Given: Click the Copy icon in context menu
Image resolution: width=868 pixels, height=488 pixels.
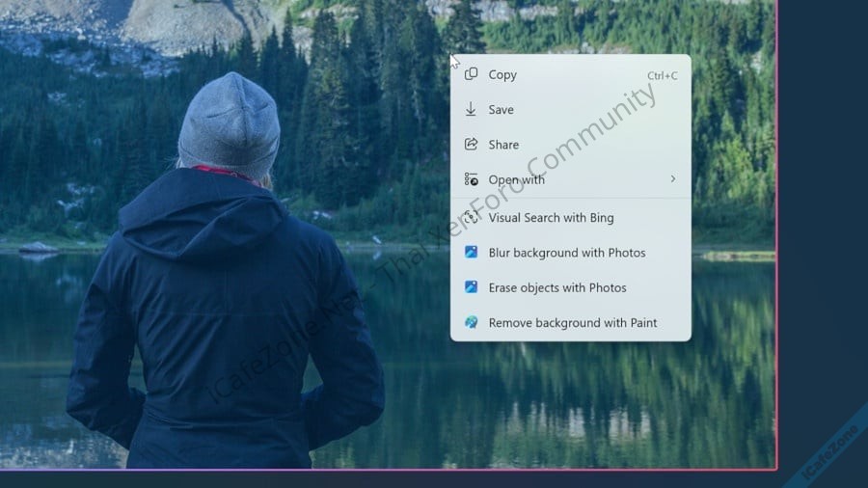Looking at the screenshot, I should tap(472, 74).
